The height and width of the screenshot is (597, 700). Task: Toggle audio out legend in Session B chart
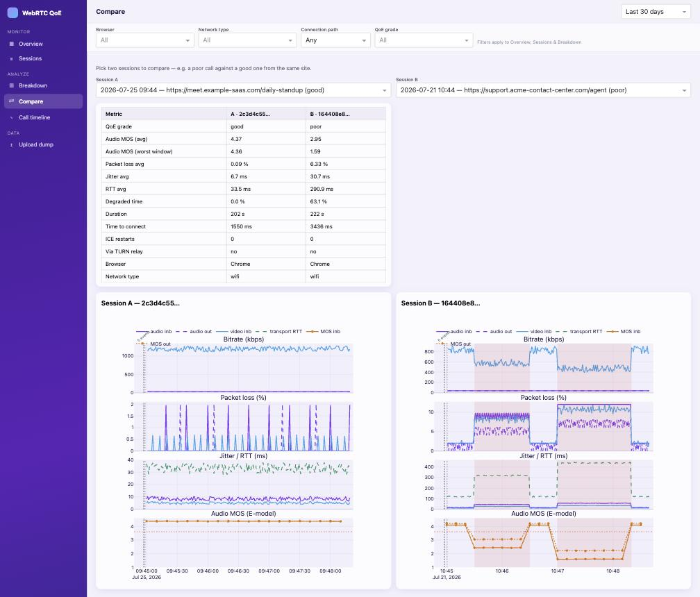[x=494, y=332]
